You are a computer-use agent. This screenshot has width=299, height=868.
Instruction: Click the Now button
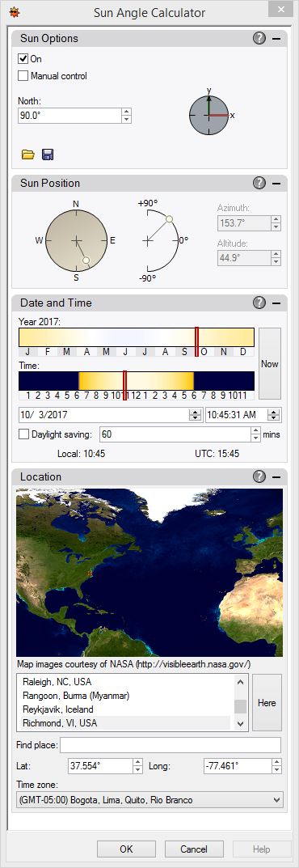pos(270,364)
